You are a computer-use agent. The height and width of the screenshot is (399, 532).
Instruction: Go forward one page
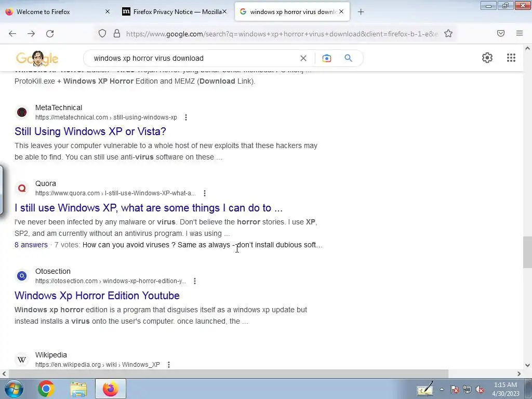(x=31, y=34)
